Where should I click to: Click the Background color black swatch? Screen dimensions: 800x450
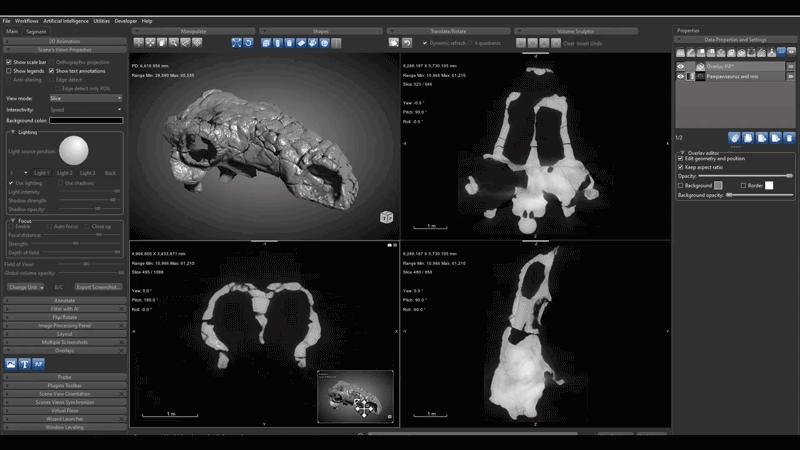click(86, 121)
